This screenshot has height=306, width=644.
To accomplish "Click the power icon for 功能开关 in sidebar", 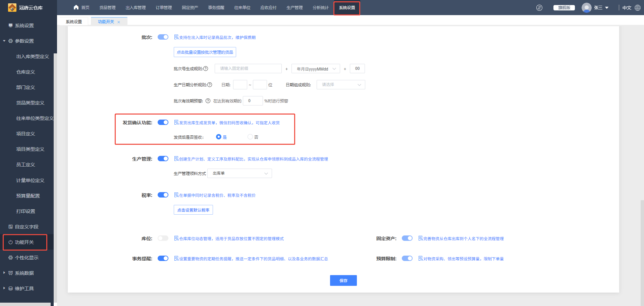I will (10, 242).
